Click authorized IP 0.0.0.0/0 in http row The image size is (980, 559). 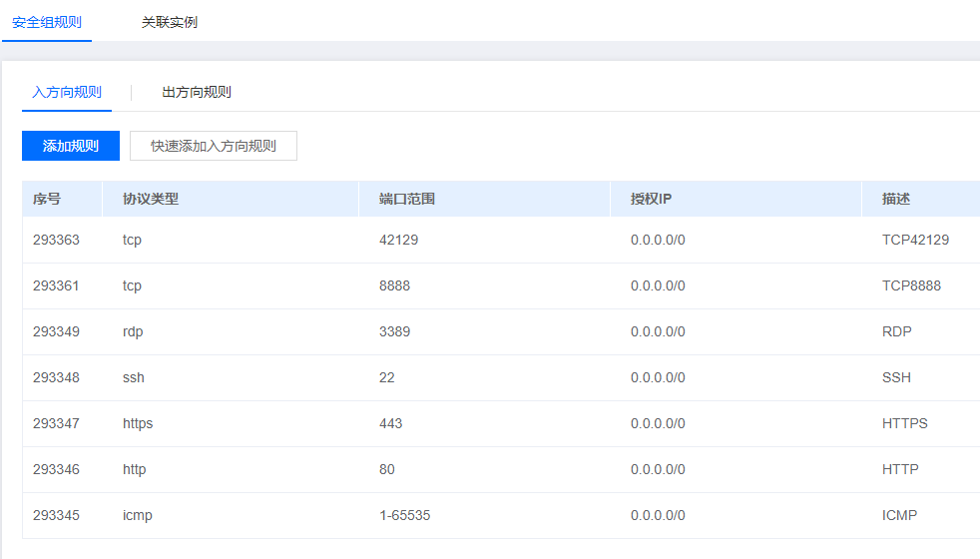click(658, 469)
